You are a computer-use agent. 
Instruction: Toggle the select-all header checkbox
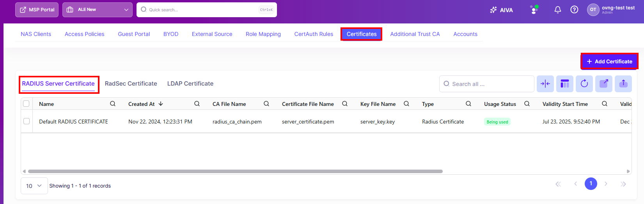pos(26,104)
